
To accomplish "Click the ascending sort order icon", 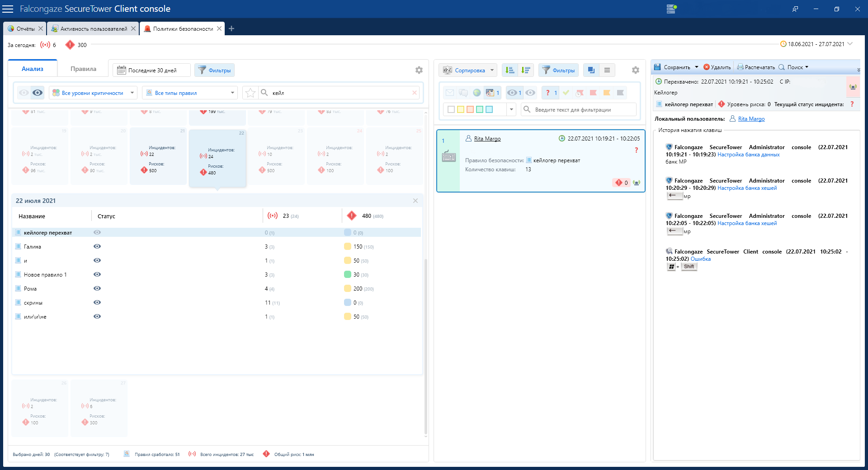I will point(510,70).
